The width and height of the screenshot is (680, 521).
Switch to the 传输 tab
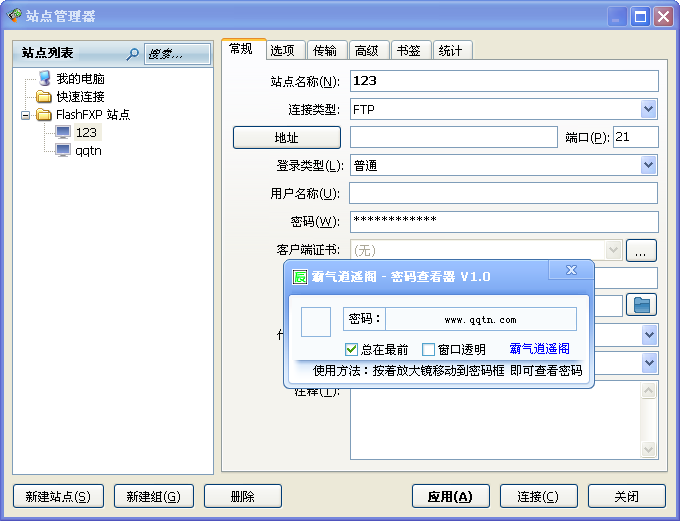325,50
